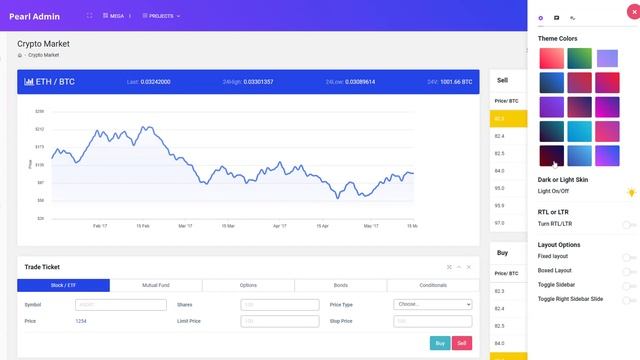Click the Price/ BTC header in Buy table
Image resolution: width=640 pixels, height=360 pixels.
point(506,273)
